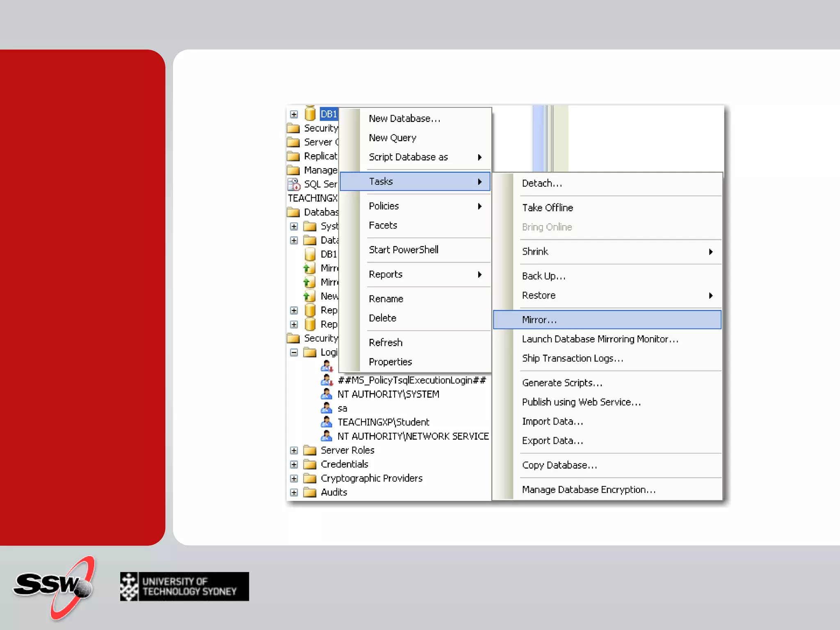Click Take Offline menu entry
This screenshot has width=840, height=630.
[548, 208]
